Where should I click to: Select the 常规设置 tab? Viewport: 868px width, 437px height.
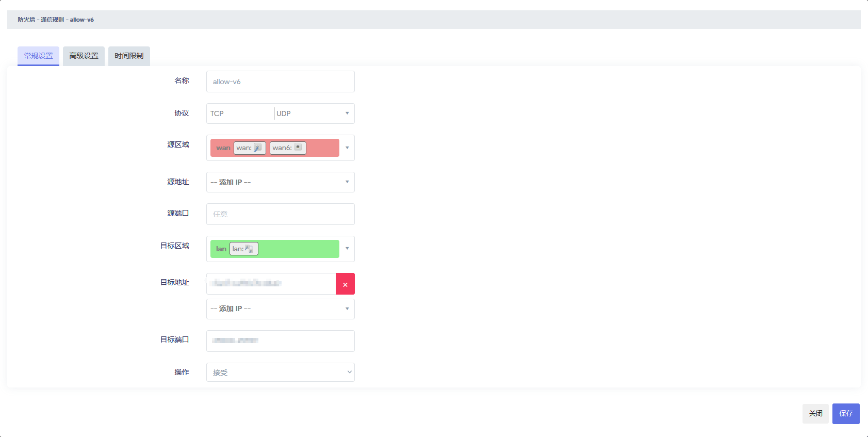(x=39, y=56)
